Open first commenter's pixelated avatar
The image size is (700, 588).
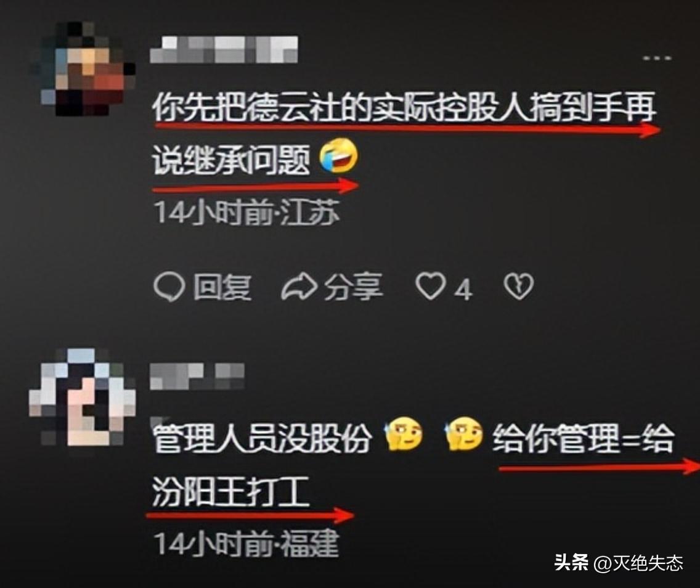[83, 69]
